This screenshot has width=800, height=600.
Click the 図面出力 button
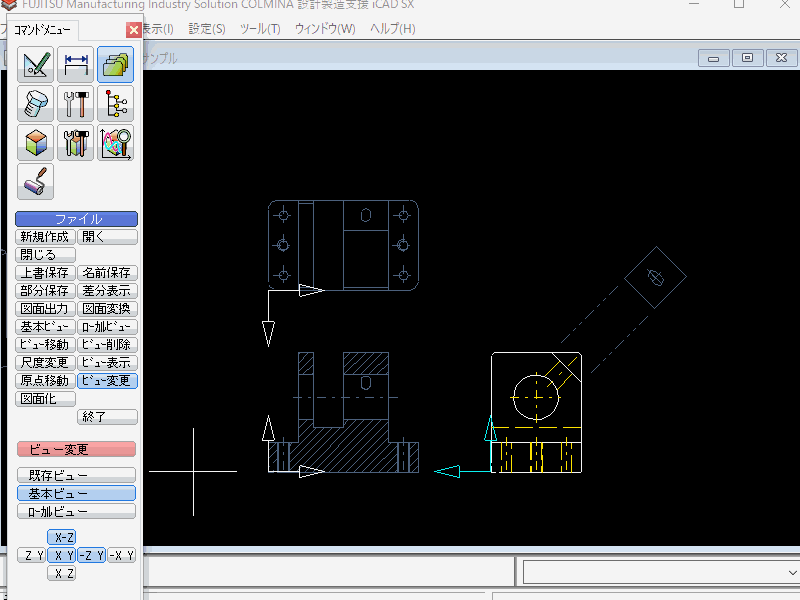pyautogui.click(x=45, y=309)
